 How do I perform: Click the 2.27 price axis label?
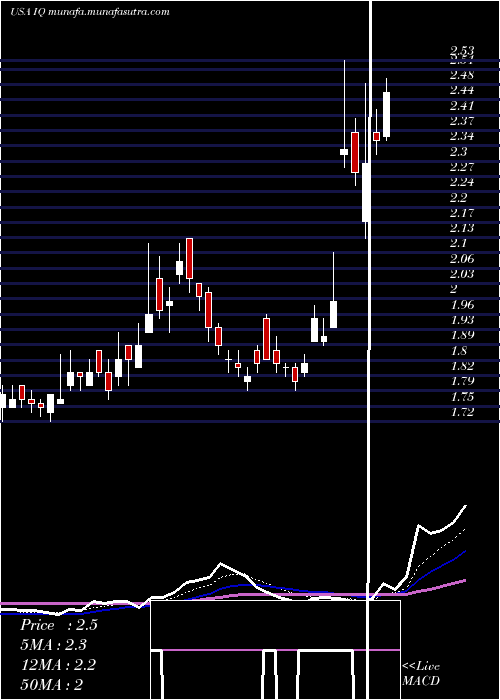462,167
